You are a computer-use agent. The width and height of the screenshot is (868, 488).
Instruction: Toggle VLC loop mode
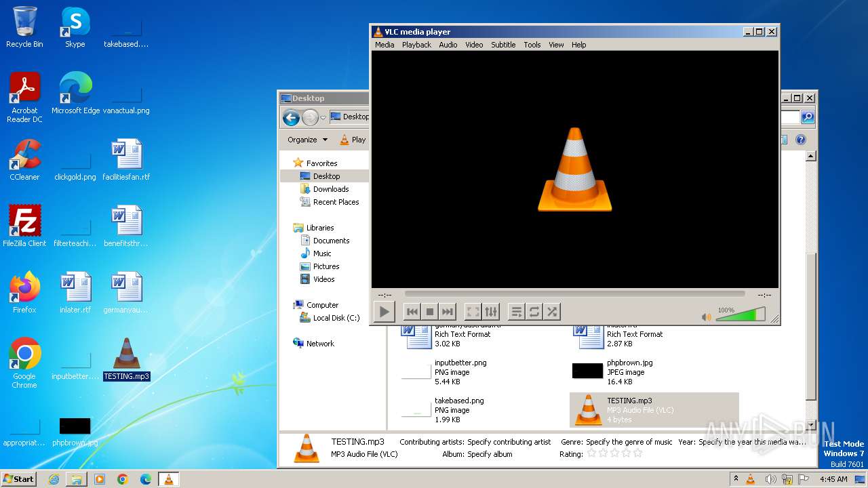[x=534, y=312]
